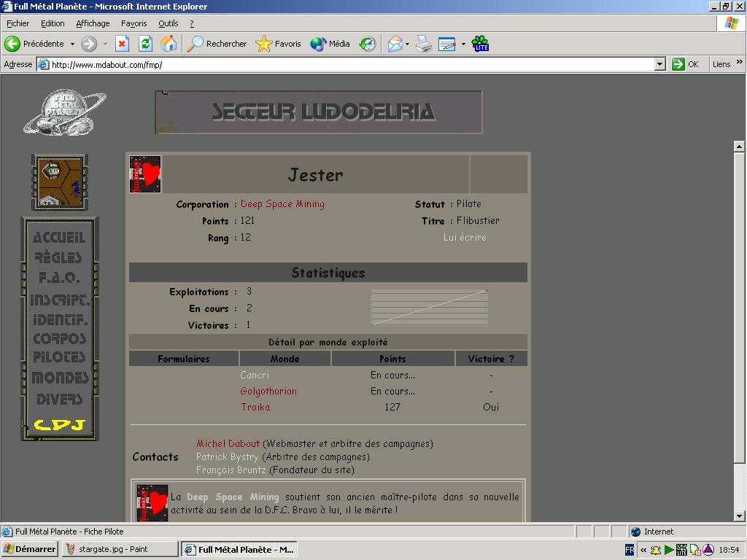Click the Forward navigation arrow
This screenshot has height=560, width=747.
click(x=88, y=44)
